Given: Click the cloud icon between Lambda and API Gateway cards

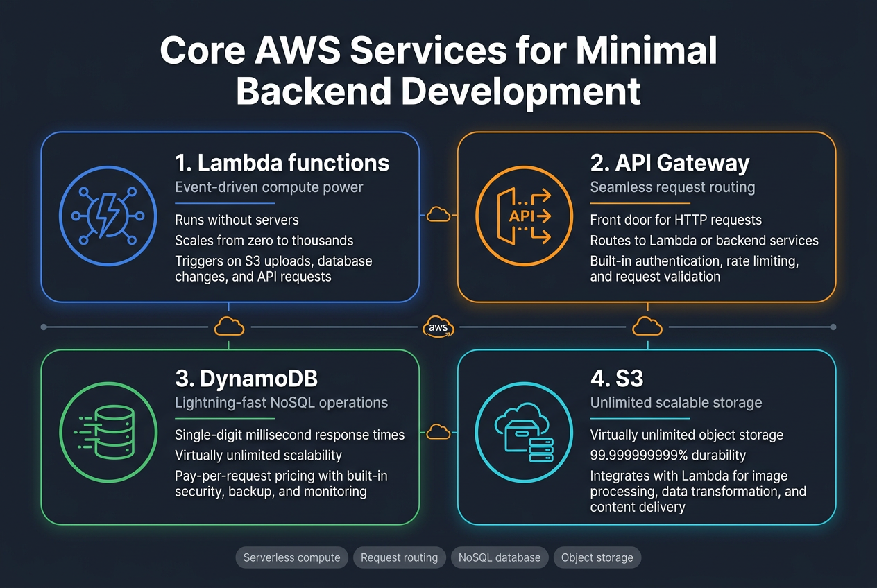Looking at the screenshot, I should 438,215.
